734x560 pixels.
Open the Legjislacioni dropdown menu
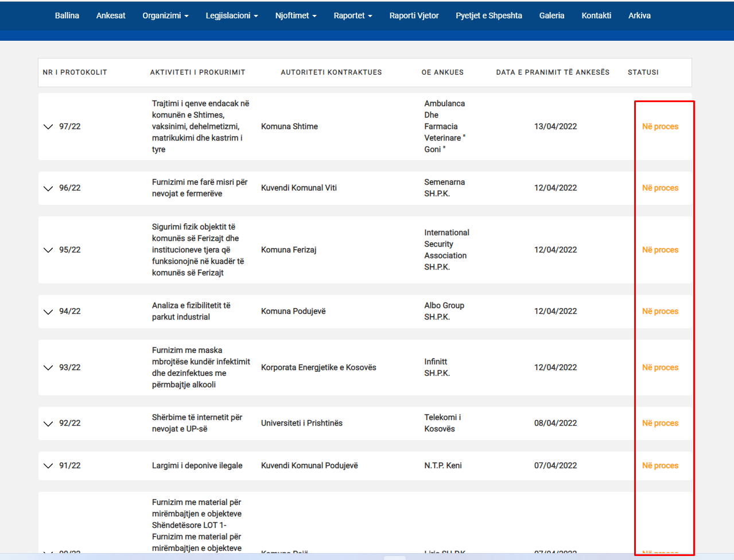232,15
